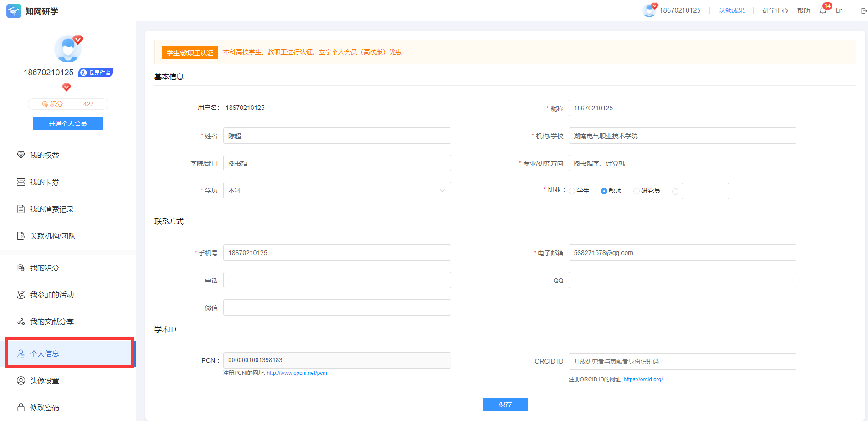
Task: Click the custom occupation text box
Action: click(x=705, y=191)
